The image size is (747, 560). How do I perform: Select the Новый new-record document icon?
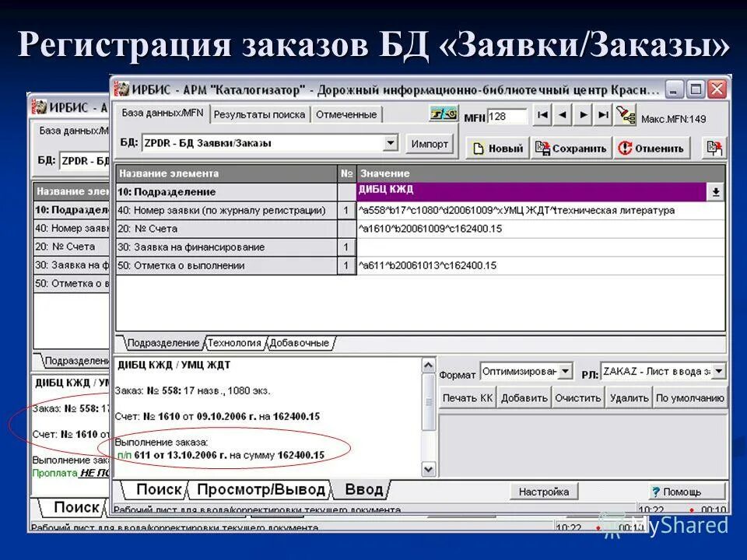pyautogui.click(x=478, y=146)
